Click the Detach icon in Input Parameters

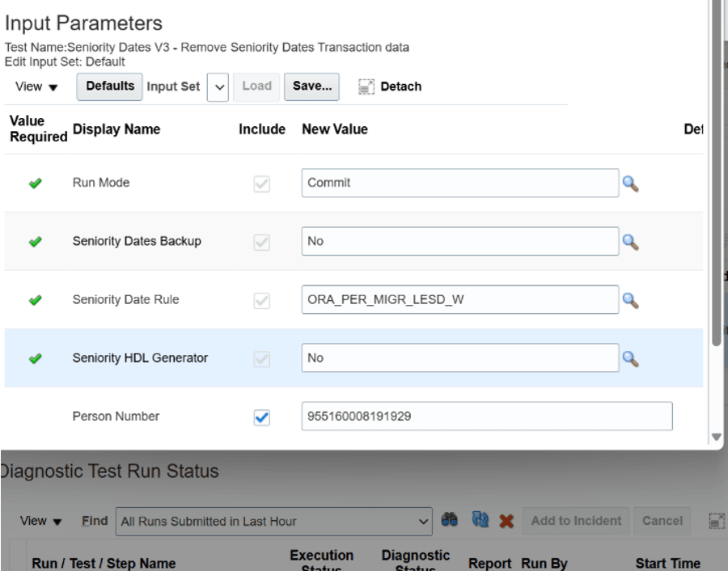pos(366,87)
